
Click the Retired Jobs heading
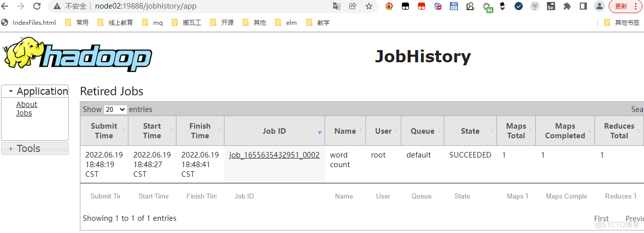coord(112,91)
